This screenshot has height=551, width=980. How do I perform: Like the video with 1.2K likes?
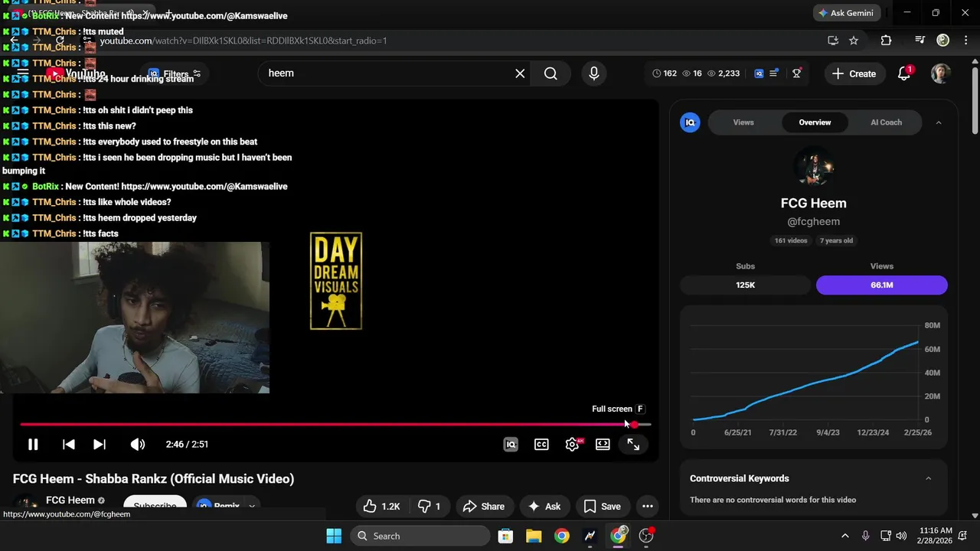[382, 506]
